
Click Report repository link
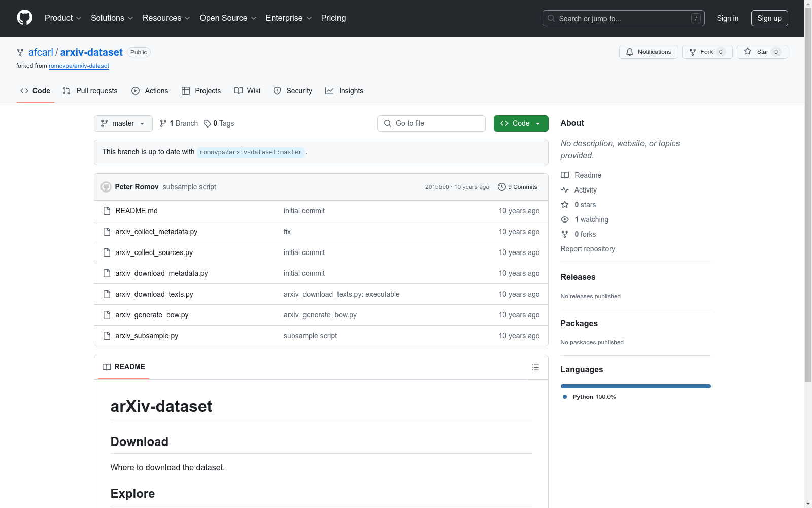(588, 249)
